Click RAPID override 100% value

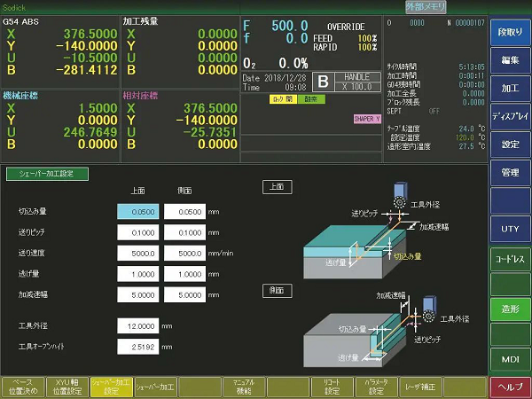[367, 47]
